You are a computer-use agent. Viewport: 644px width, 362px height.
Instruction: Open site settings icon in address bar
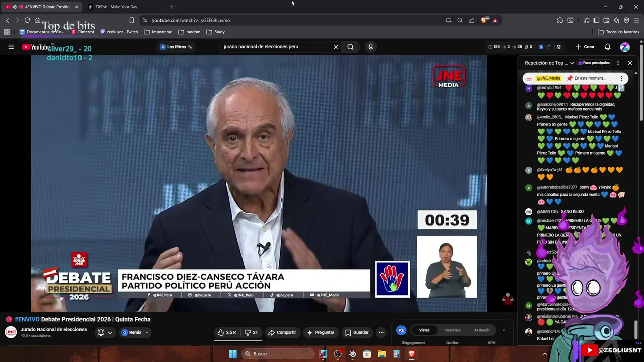(x=145, y=20)
